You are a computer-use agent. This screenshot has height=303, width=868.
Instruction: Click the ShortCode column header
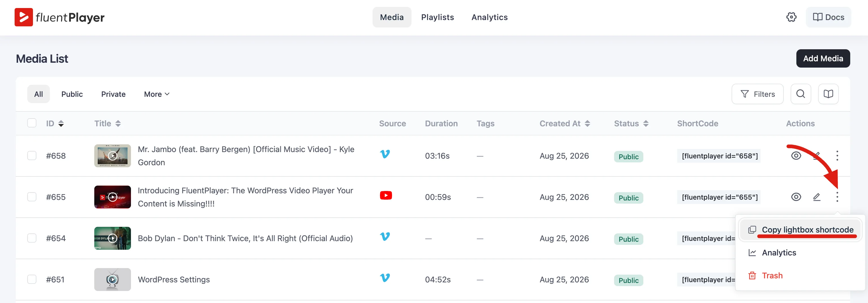697,123
